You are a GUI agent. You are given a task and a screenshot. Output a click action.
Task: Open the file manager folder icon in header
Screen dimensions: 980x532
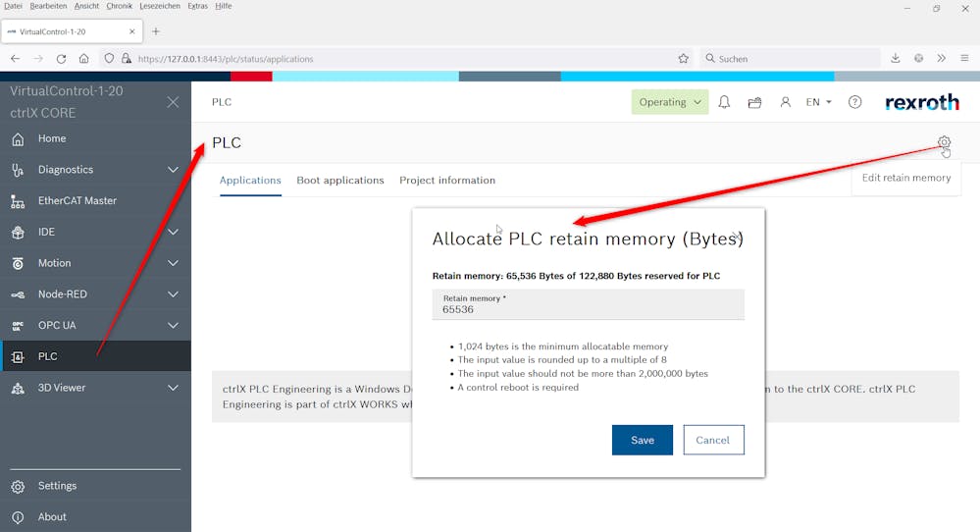[754, 102]
